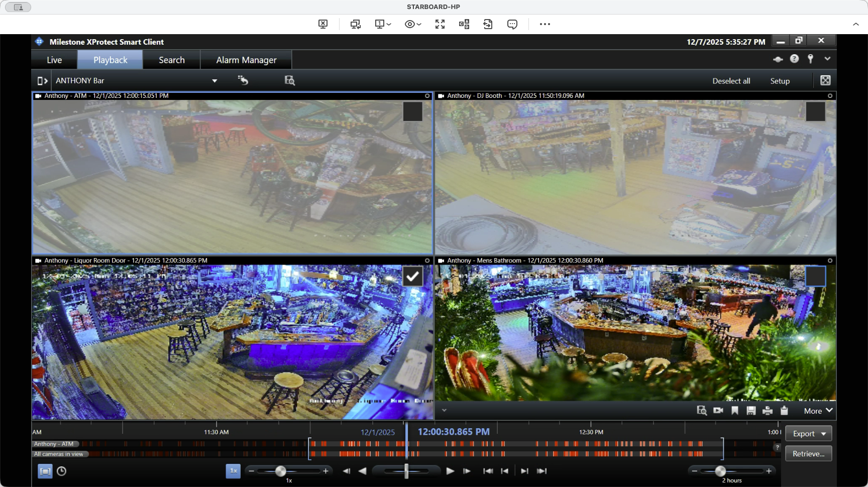This screenshot has width=868, height=487.
Task: Click the fullscreen toggle icon beside Setup
Action: [x=825, y=80]
